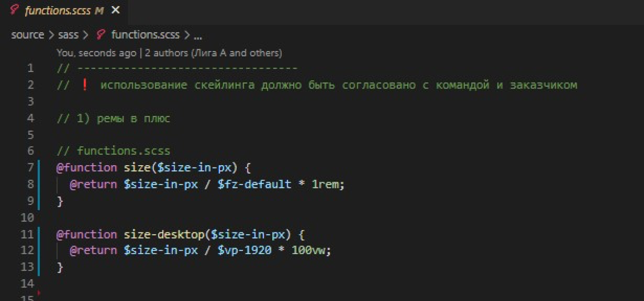Click the Sass icon in the breadcrumb bar

pyautogui.click(x=101, y=35)
